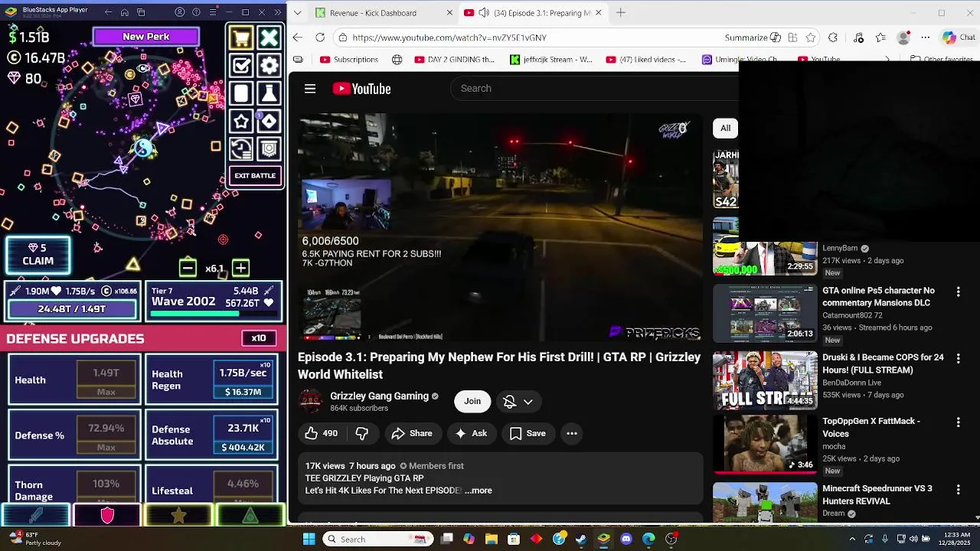Image resolution: width=980 pixels, height=551 pixels.
Task: Select the attack upgrades sword tab
Action: point(36,516)
